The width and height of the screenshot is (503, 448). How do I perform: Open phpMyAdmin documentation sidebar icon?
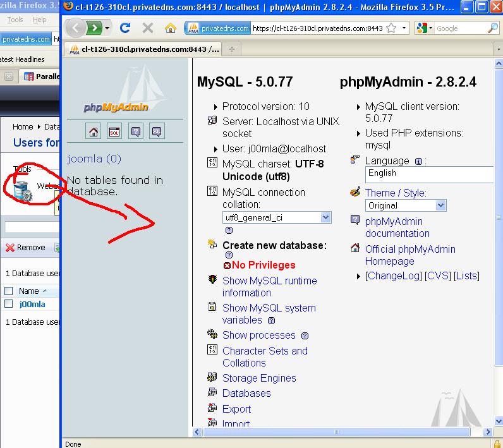[x=136, y=131]
